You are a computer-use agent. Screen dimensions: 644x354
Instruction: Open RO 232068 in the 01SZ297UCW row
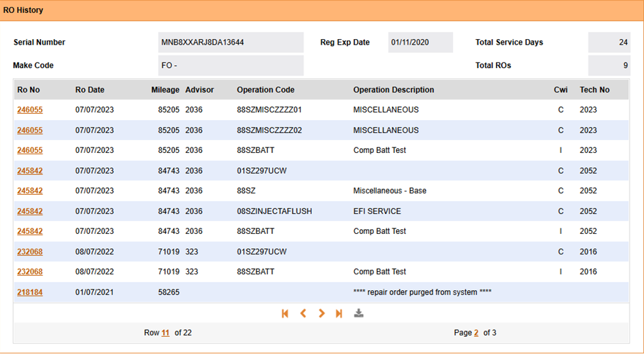click(x=29, y=252)
